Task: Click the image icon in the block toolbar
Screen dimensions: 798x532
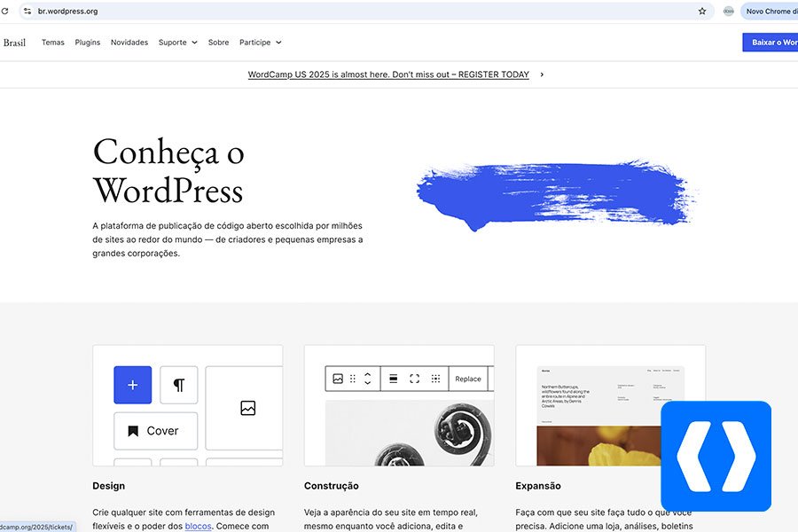Action: point(338,379)
